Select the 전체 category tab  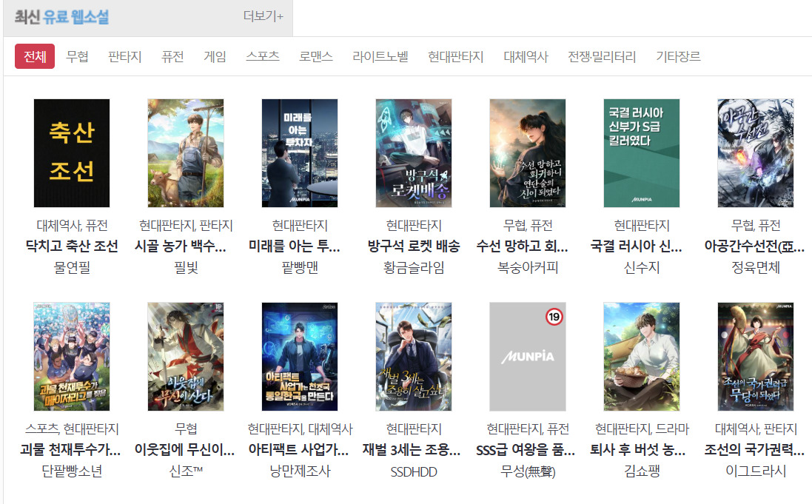(35, 56)
